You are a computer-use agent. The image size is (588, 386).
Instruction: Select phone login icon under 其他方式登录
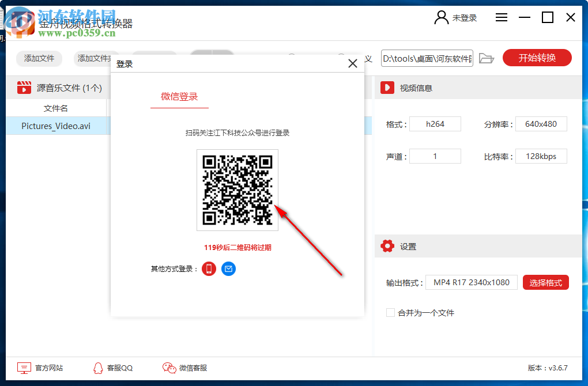[x=209, y=268]
